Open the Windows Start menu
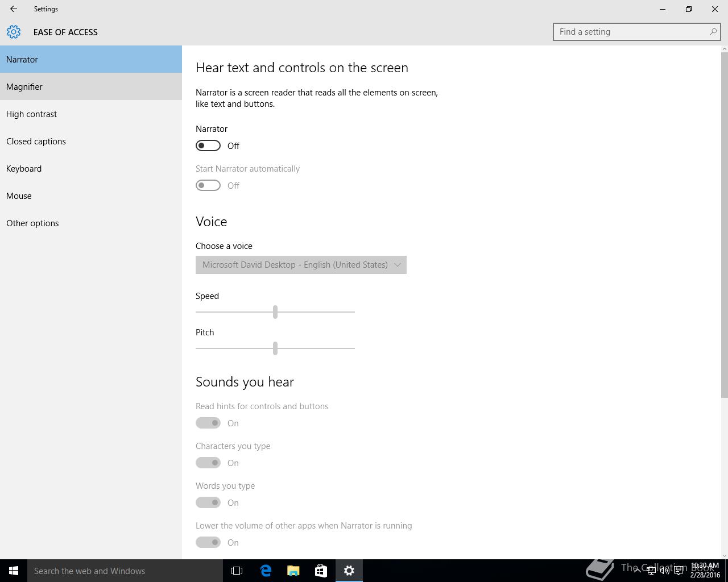Image resolution: width=728 pixels, height=582 pixels. click(x=14, y=571)
